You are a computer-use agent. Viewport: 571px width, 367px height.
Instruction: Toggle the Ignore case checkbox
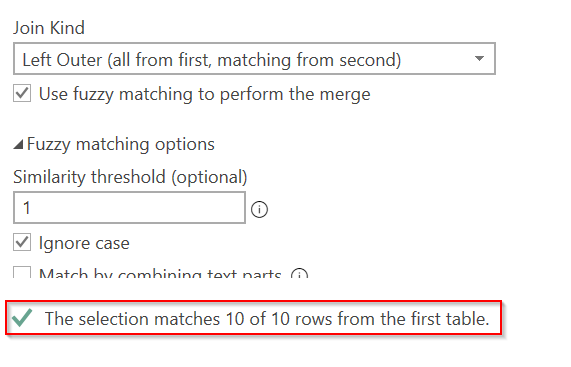[22, 242]
